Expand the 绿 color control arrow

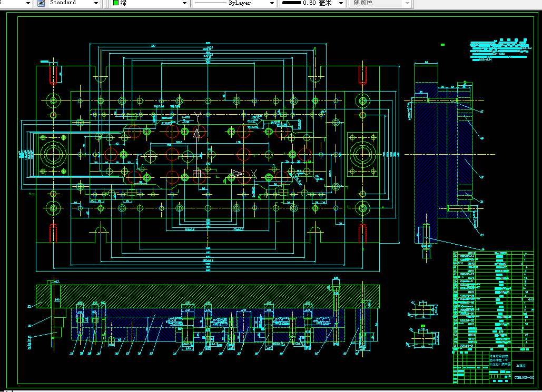[184, 3]
